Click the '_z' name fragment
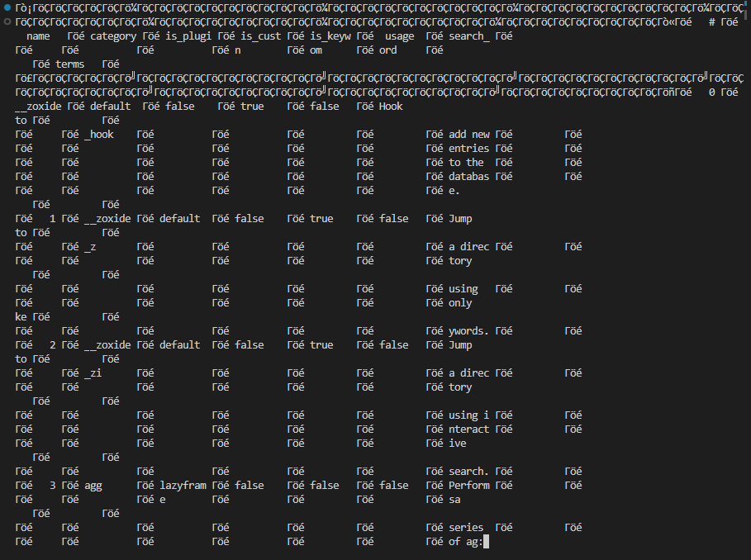This screenshot has height=560, width=751. coord(90,246)
